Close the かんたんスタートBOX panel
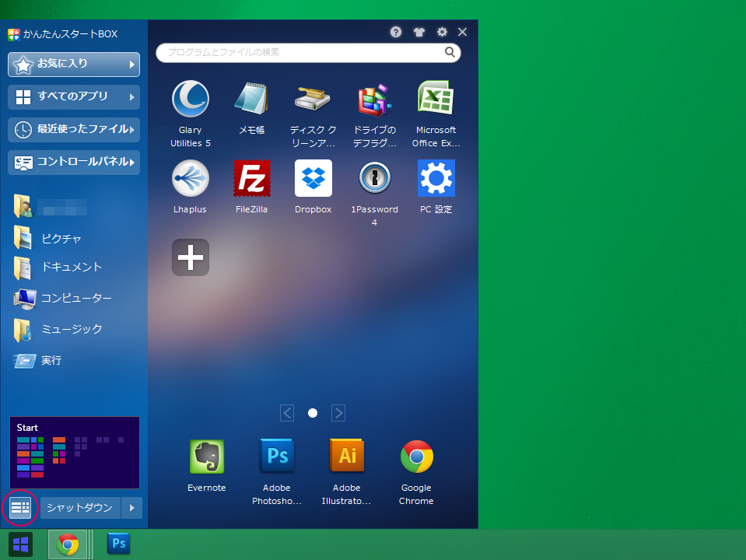 pyautogui.click(x=462, y=32)
